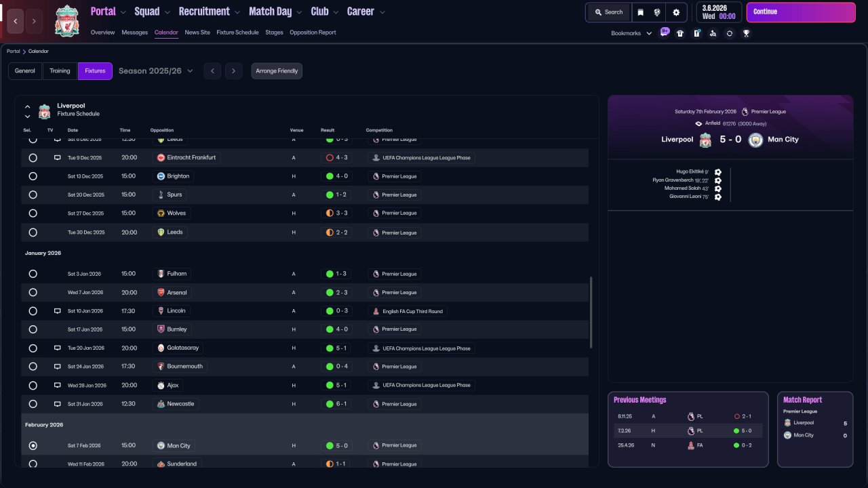Viewport: 868px width, 488px height.
Task: Click the TV icon on the Ajax row
Action: point(58,385)
